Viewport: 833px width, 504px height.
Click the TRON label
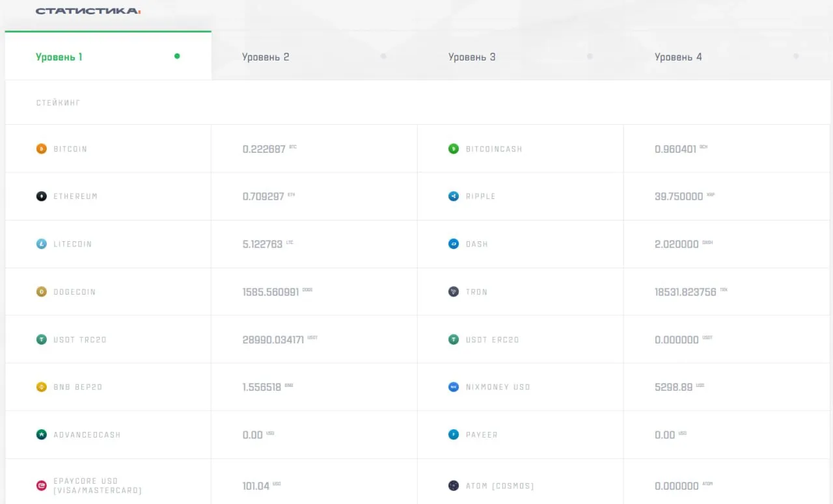477,292
